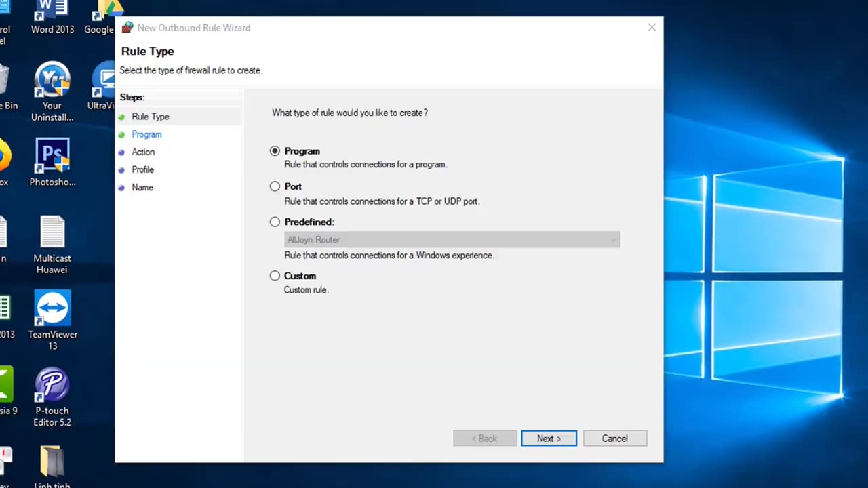Click the disabled Back button
The height and width of the screenshot is (488, 868).
click(x=485, y=439)
